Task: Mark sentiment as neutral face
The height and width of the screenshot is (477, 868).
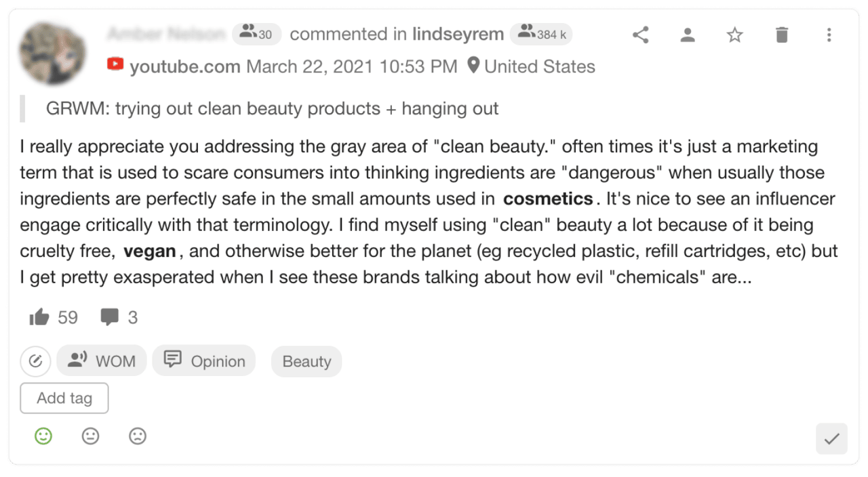Action: [90, 436]
